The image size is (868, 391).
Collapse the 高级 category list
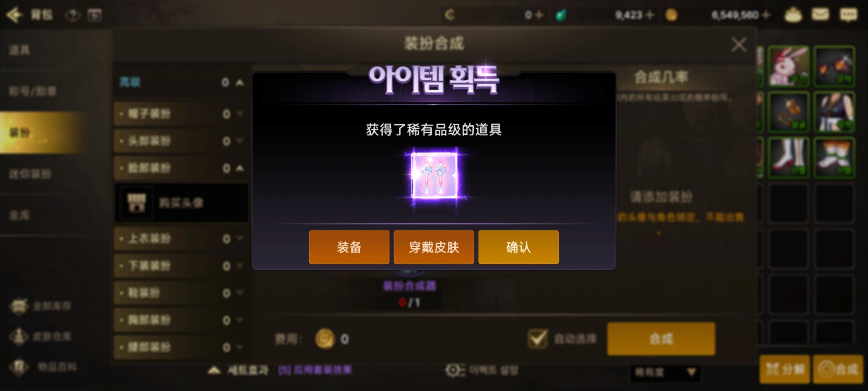pyautogui.click(x=239, y=83)
